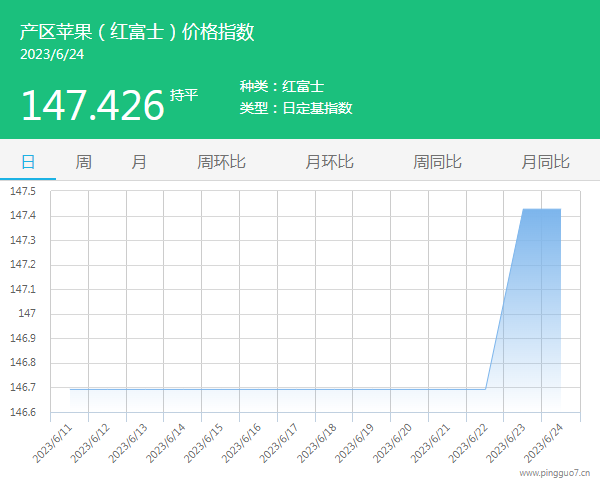
Task: Open the 月环比 tab
Action: 329,161
